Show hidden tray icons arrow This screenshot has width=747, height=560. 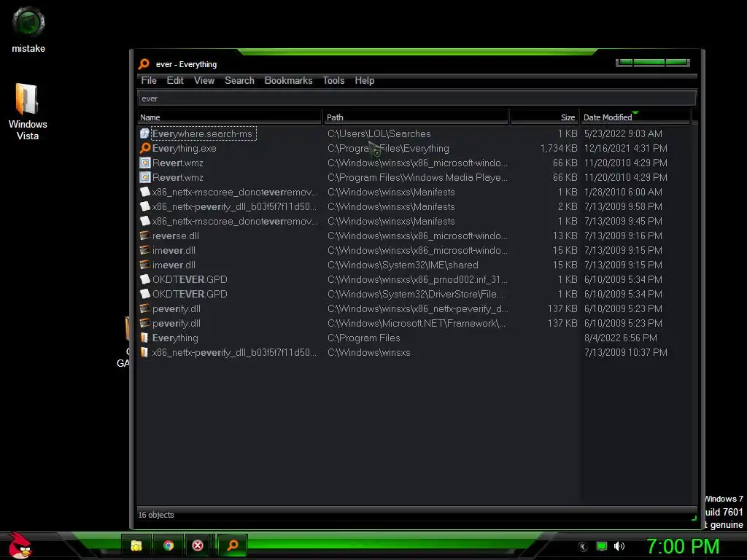click(583, 547)
